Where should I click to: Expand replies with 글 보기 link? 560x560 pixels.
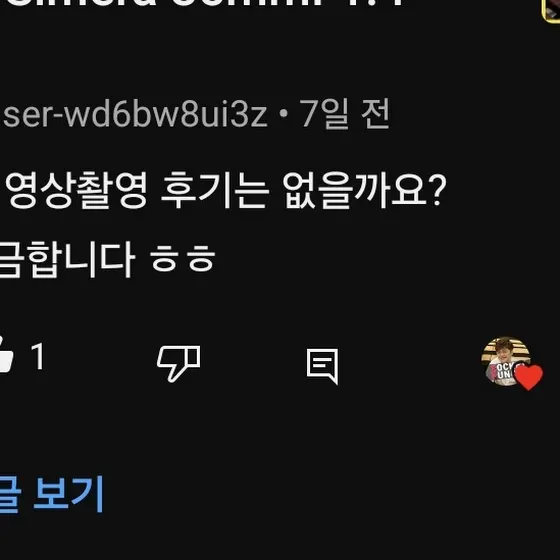tap(52, 494)
